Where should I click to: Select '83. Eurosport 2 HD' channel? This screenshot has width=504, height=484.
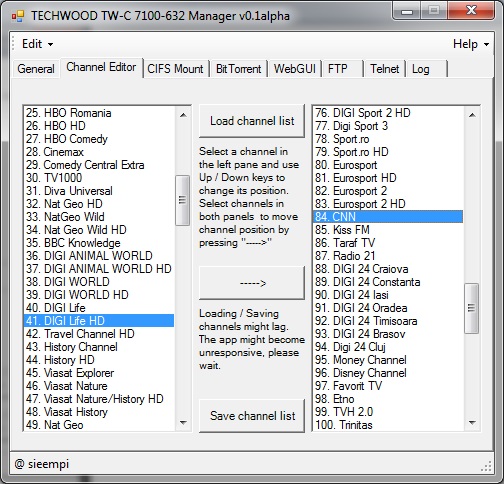388,204
